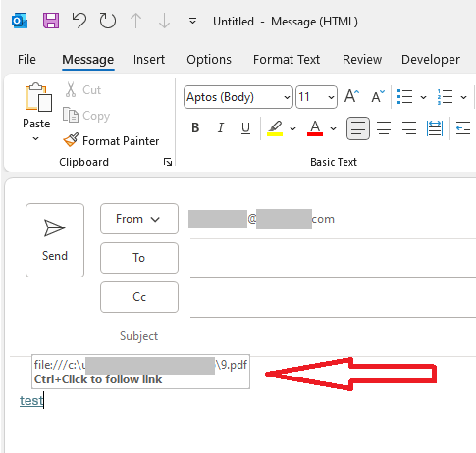Click the Redo circular arrow icon
The image size is (476, 453).
coord(108,21)
